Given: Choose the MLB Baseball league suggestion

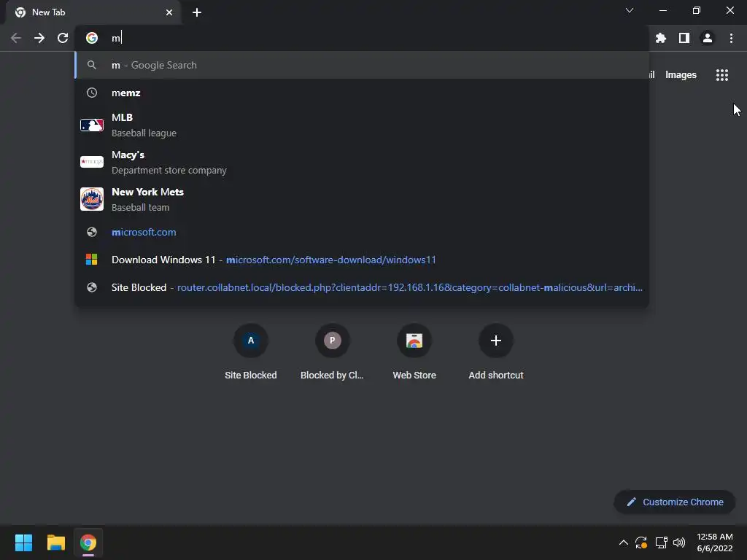Looking at the screenshot, I should point(362,125).
